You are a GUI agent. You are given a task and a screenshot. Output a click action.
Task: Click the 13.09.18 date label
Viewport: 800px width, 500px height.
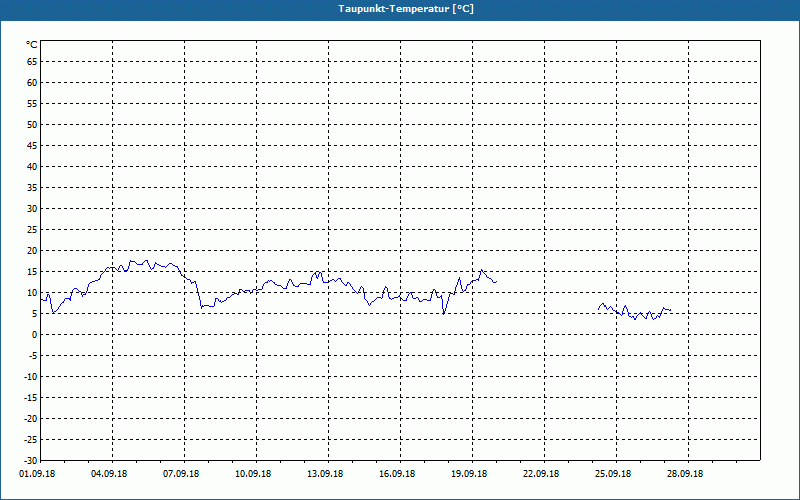tap(325, 474)
